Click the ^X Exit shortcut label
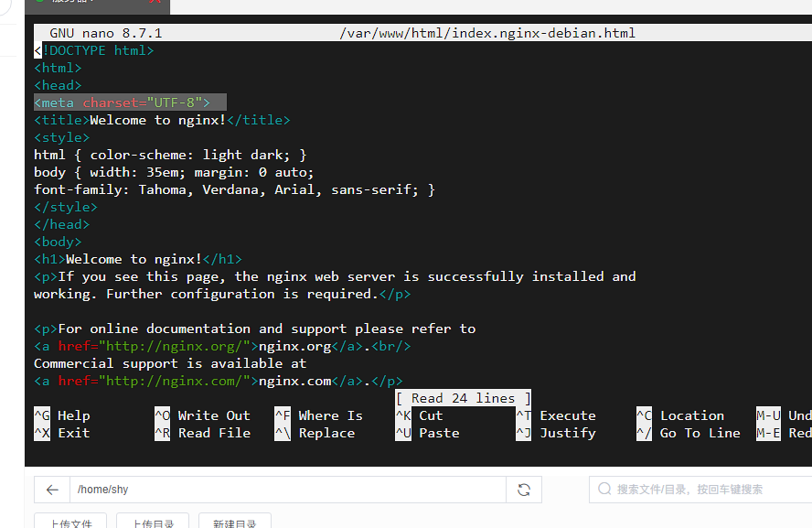 (x=62, y=433)
